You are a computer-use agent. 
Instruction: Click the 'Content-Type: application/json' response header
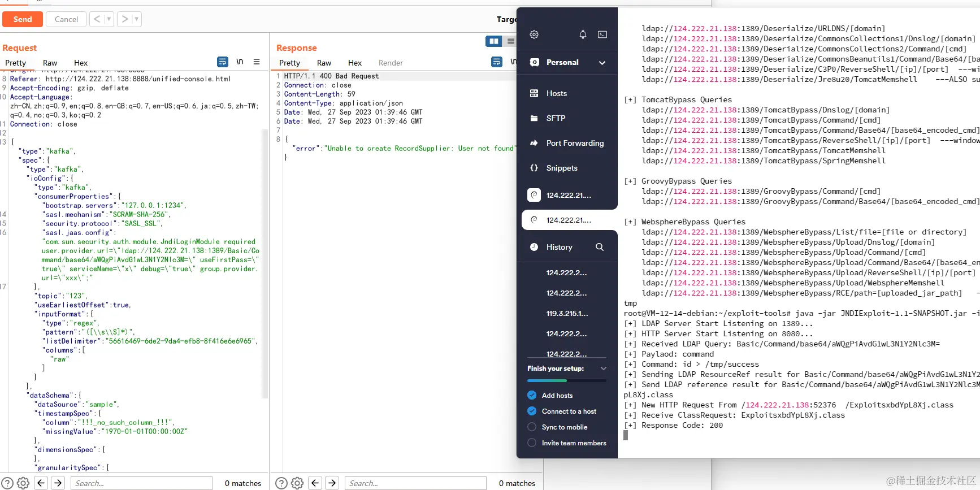click(344, 103)
